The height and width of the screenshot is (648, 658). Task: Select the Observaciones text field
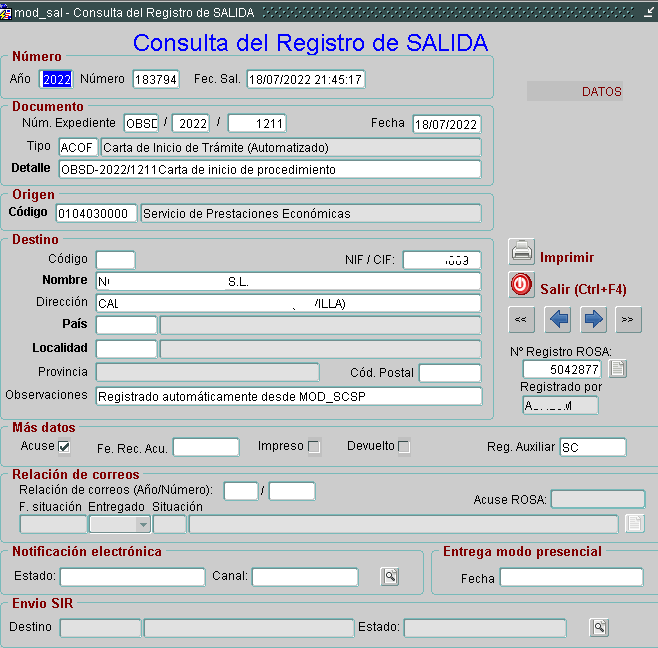point(288,396)
